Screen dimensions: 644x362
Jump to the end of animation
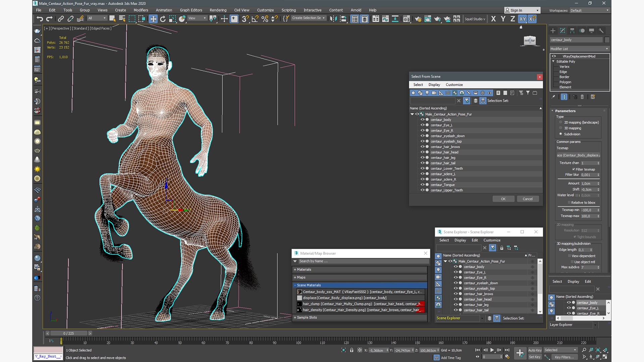[x=507, y=350]
